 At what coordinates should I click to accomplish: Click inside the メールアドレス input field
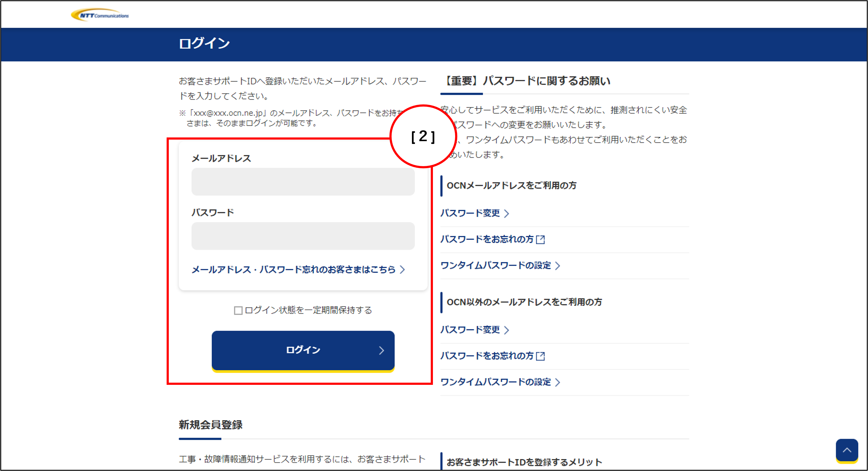303,182
